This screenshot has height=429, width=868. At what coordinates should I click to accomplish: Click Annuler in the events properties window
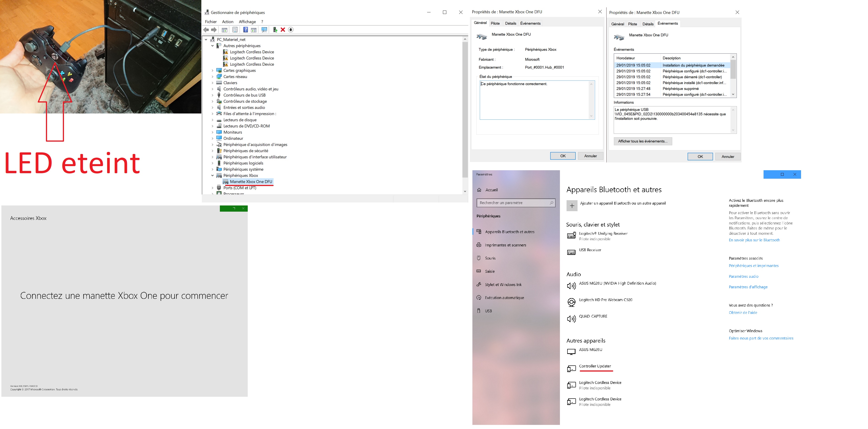(x=727, y=156)
